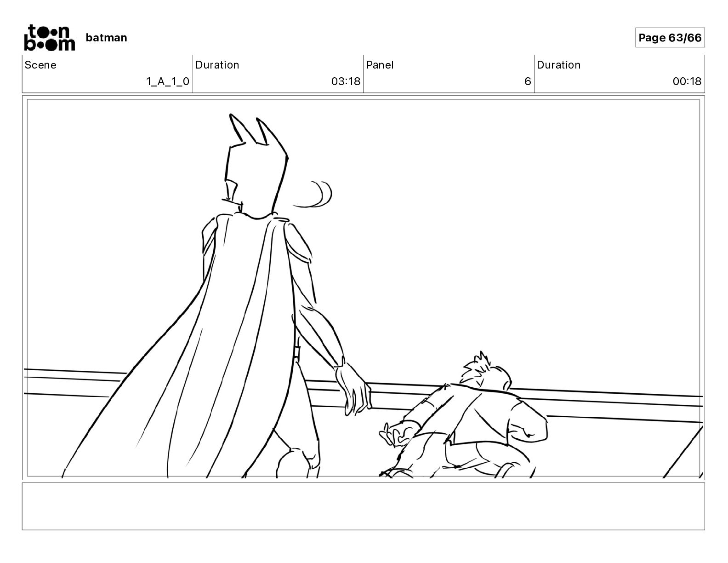Click the scene Duration label next to Scene
Viewport: 728px width, 563px height.
[217, 65]
